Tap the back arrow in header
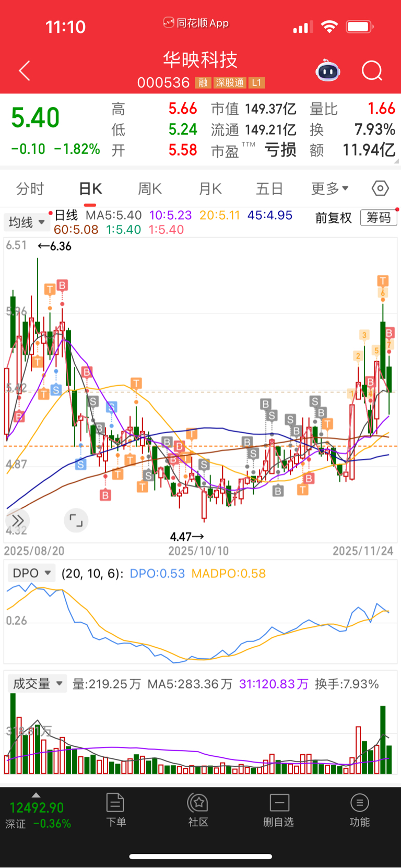 [25, 71]
